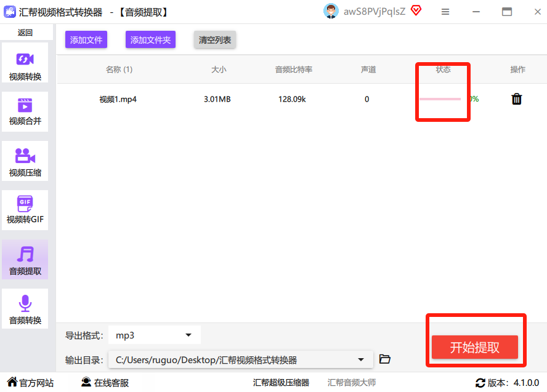This screenshot has width=547, height=392.
Task: Close the converter window
Action: click(538, 12)
